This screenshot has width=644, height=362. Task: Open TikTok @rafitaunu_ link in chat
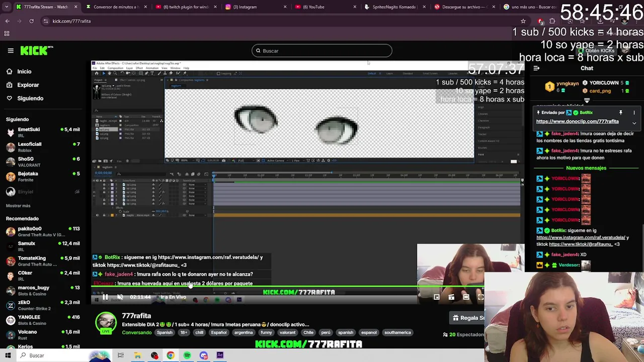(581, 244)
